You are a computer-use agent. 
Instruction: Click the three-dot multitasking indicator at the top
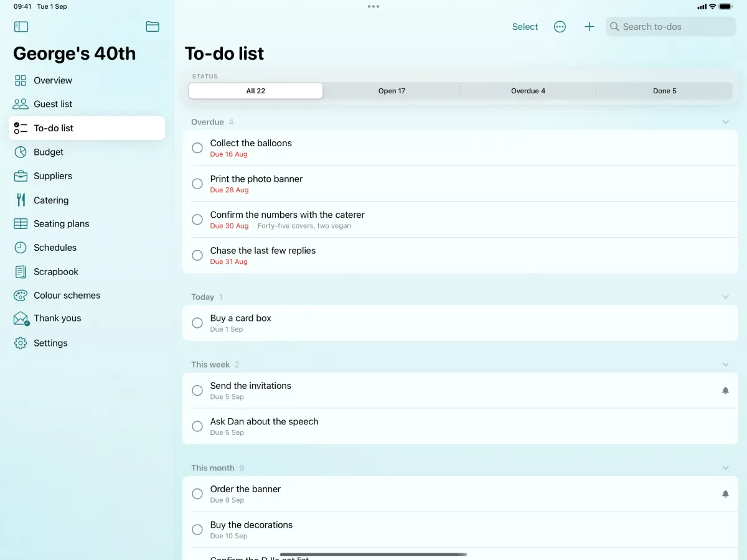[x=374, y=6]
